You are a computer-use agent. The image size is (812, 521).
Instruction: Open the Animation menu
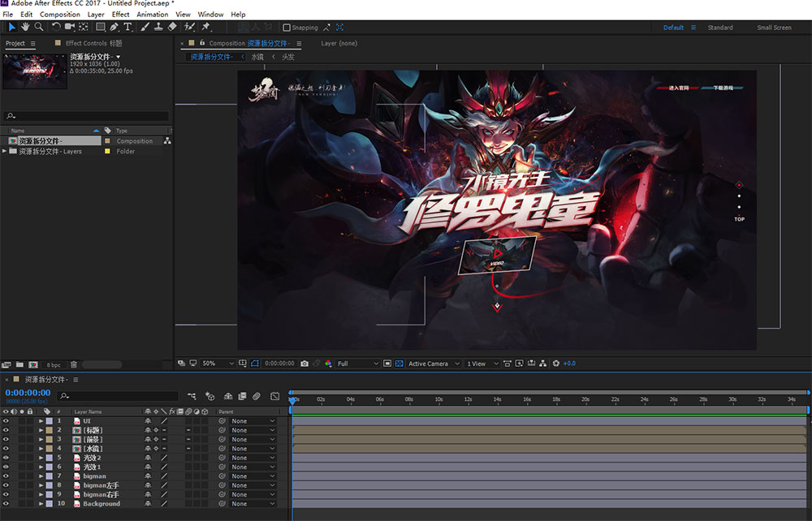153,15
